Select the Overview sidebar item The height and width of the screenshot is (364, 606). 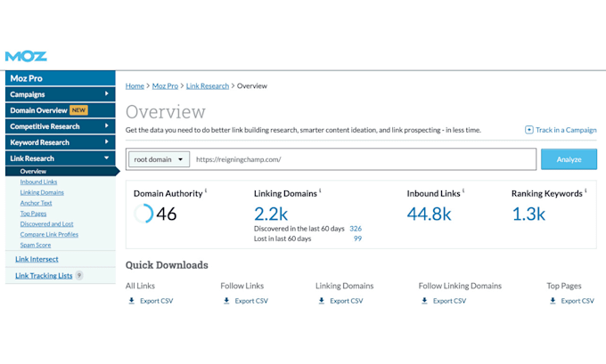[61, 172]
